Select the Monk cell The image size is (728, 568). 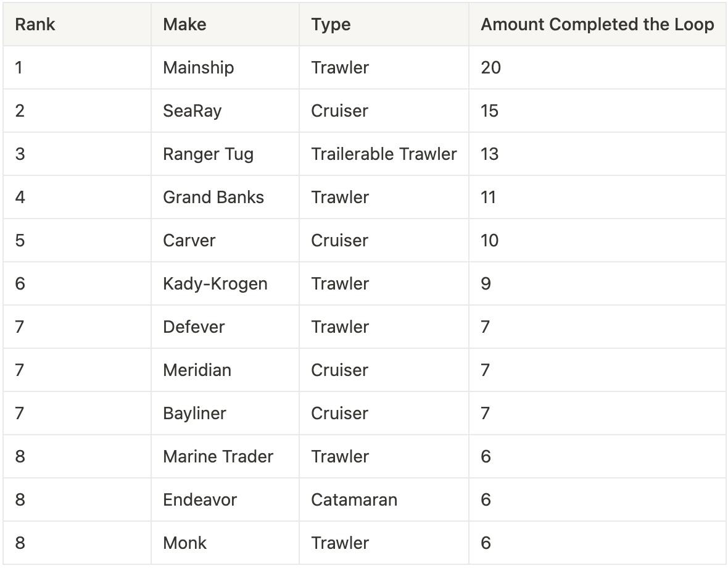point(184,543)
